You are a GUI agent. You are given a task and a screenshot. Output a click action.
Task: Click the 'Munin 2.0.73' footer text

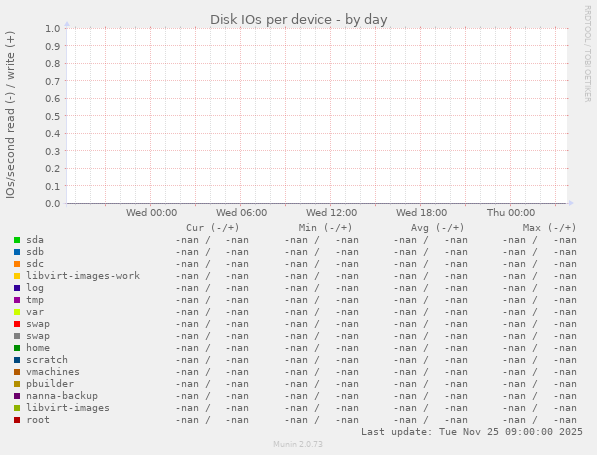(298, 444)
